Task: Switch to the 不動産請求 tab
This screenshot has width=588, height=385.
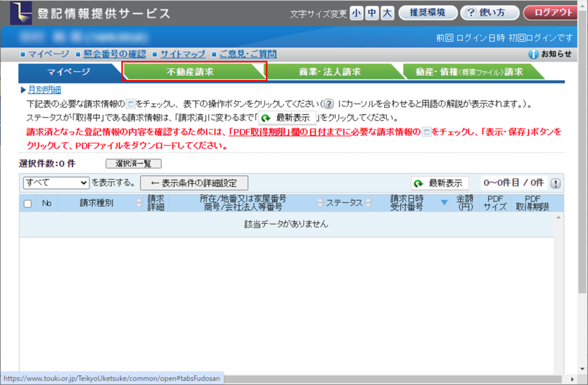Action: tap(190, 72)
